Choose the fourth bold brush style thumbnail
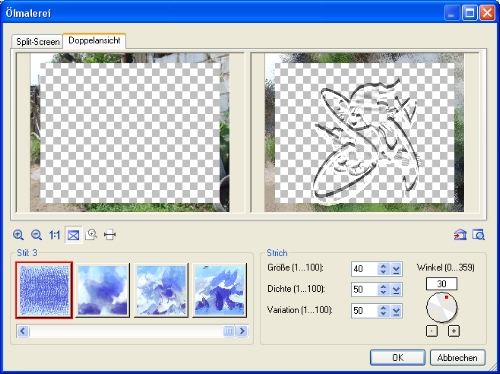This screenshot has width=500, height=374. pos(220,290)
